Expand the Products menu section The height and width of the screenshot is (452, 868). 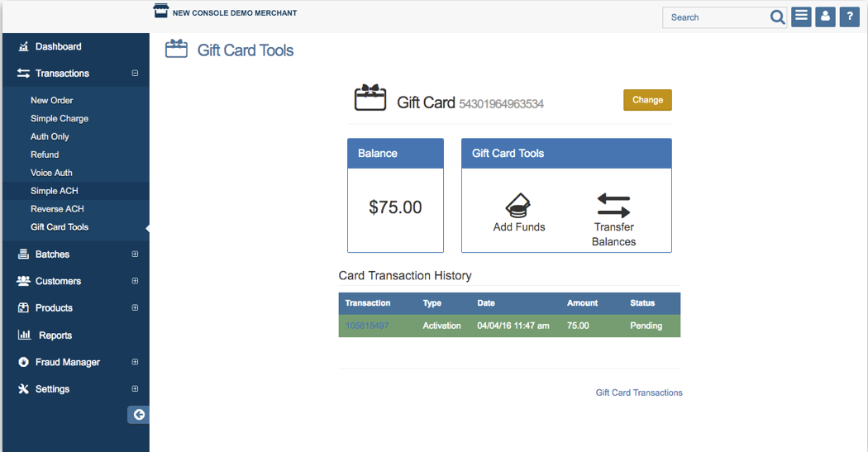pyautogui.click(x=135, y=307)
